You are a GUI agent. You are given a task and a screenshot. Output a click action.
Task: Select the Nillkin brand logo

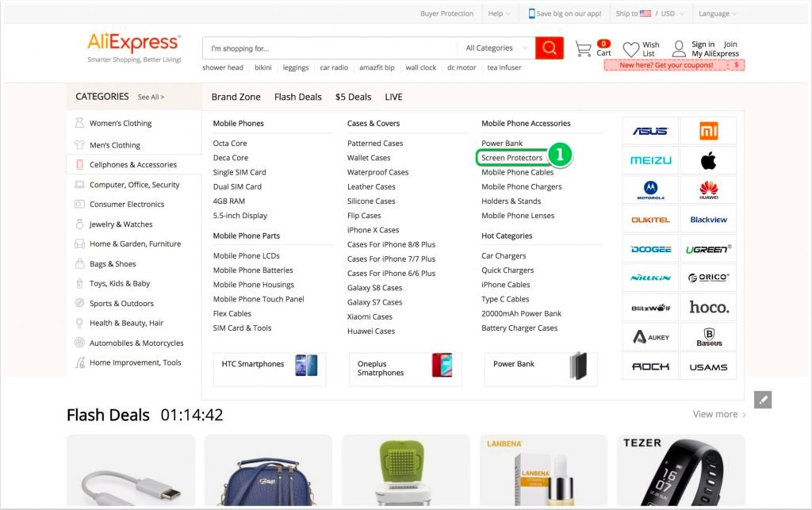(650, 278)
